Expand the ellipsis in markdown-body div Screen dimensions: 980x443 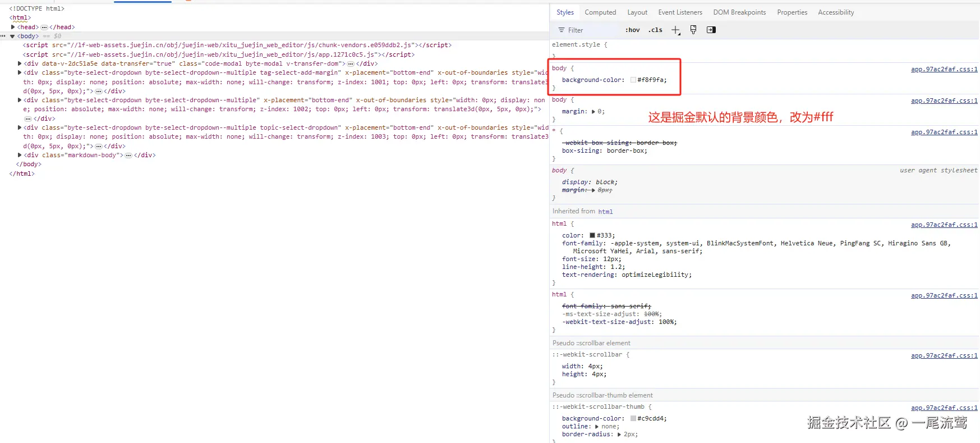coord(128,155)
